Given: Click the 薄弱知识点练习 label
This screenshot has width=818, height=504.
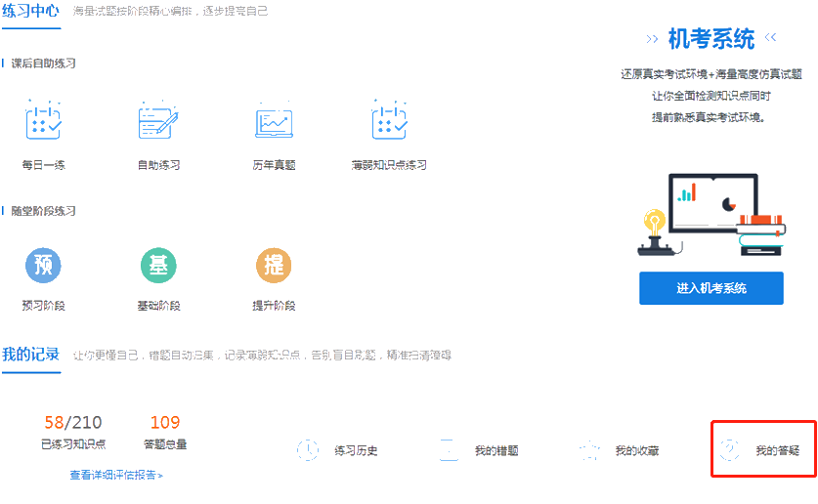Looking at the screenshot, I should pos(389,165).
